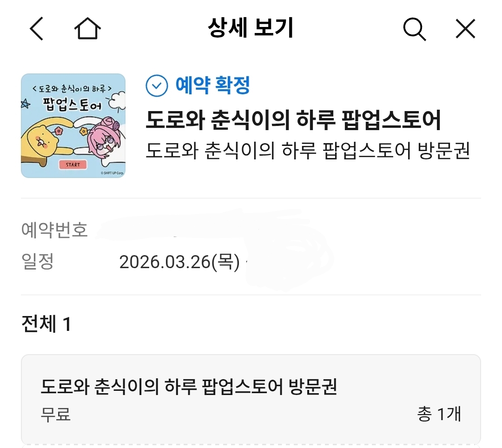
Task: Open the 방문권 ticket item card
Action: coord(251,399)
